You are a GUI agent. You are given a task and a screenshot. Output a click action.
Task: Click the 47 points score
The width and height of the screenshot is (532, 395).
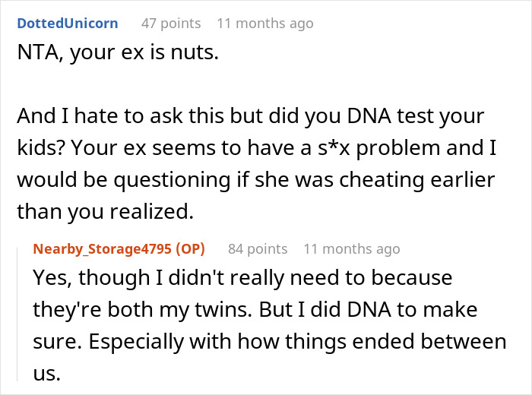(x=173, y=24)
